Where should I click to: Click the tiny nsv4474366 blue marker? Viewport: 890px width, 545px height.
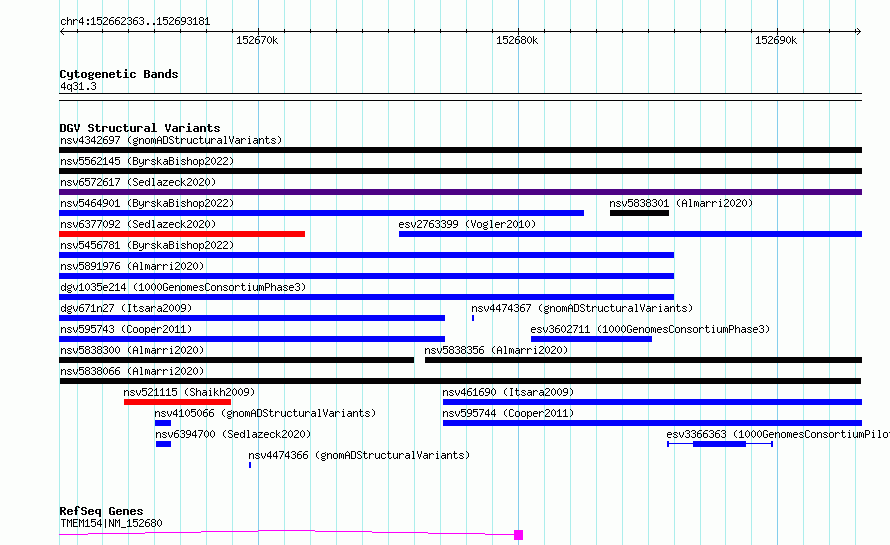pyautogui.click(x=250, y=465)
